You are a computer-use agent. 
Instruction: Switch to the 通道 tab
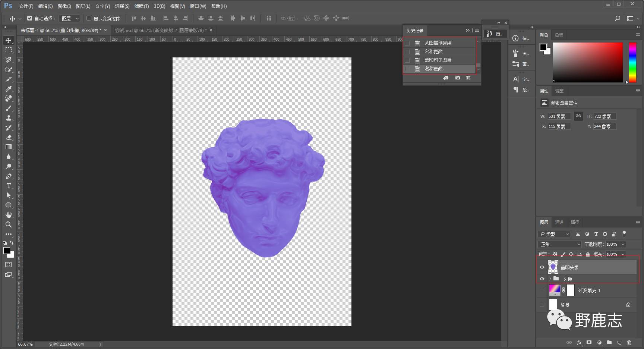pos(559,222)
